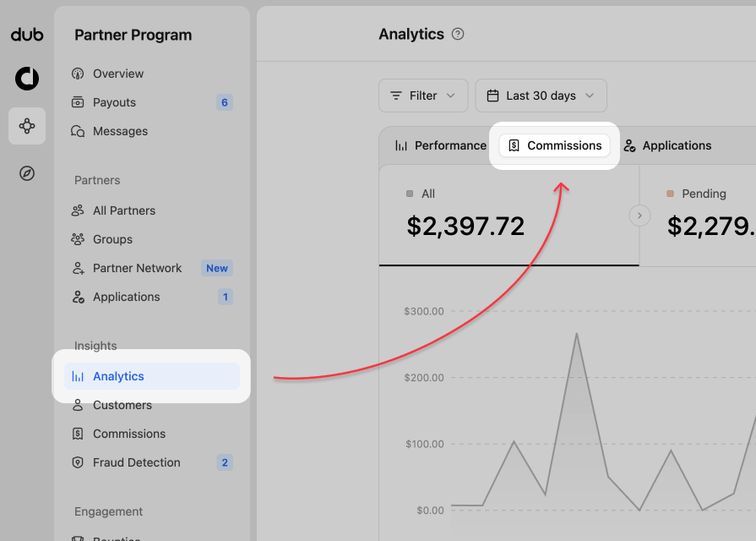Click the dub logo
The image size is (756, 541).
[27, 35]
